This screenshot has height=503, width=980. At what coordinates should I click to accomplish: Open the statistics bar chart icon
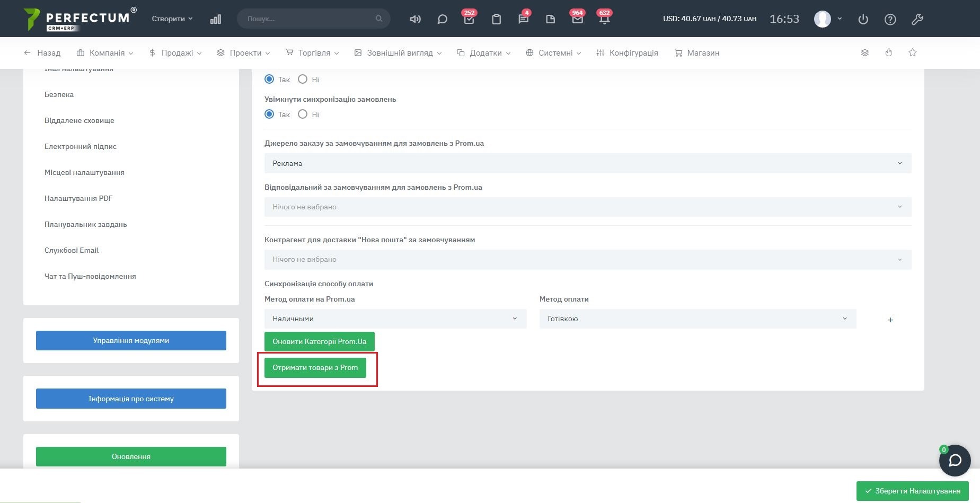click(215, 19)
